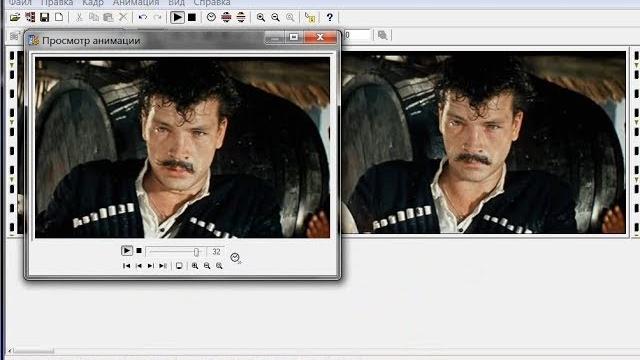Screen dimensions: 640x360
Task: Undo last action with curved arrow
Action: tap(143, 17)
